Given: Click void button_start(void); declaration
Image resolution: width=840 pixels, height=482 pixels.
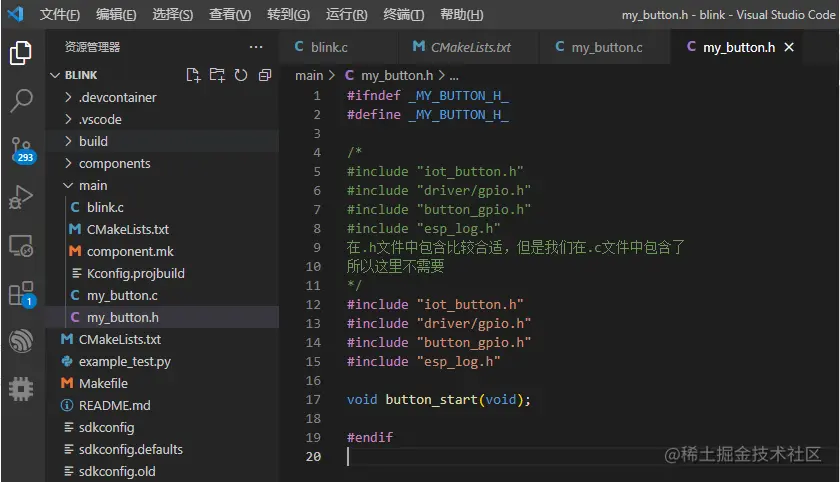Looking at the screenshot, I should pyautogui.click(x=439, y=400).
